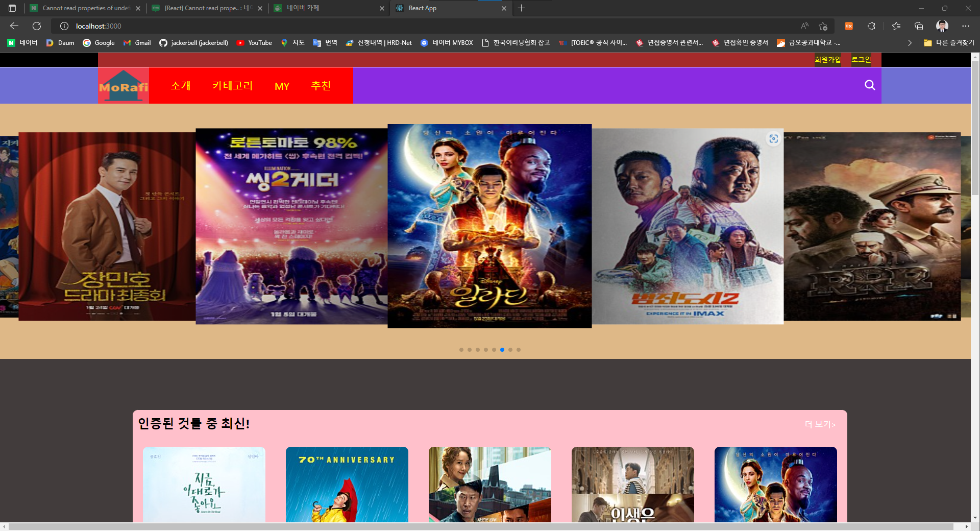Viewport: 980px width, 531px height.
Task: Click the orange extension icon
Action: click(x=849, y=26)
